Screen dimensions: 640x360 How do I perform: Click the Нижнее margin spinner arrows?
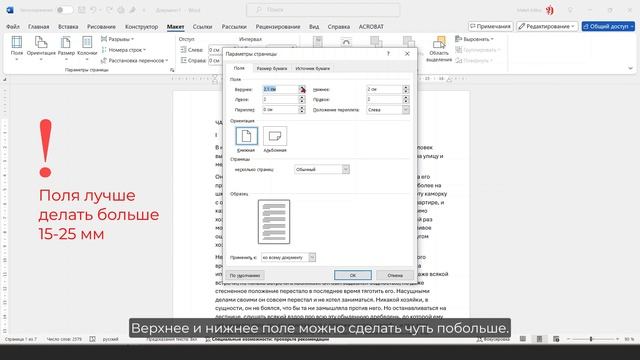click(405, 89)
